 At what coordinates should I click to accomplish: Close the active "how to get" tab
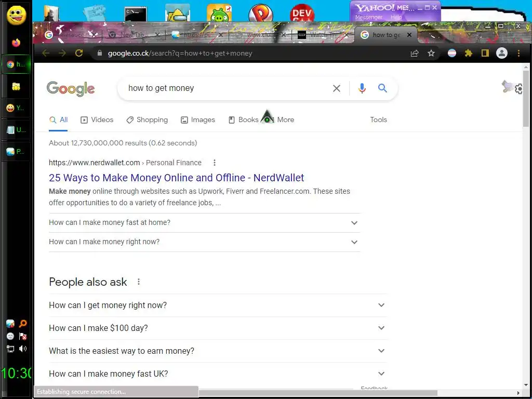coord(409,35)
